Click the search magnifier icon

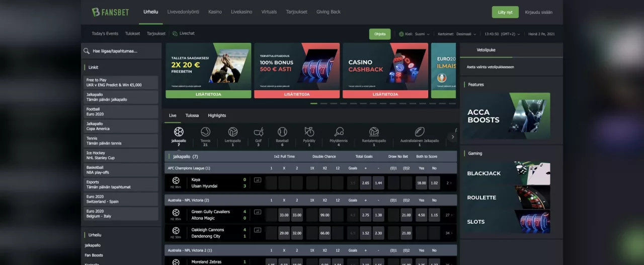pos(87,51)
